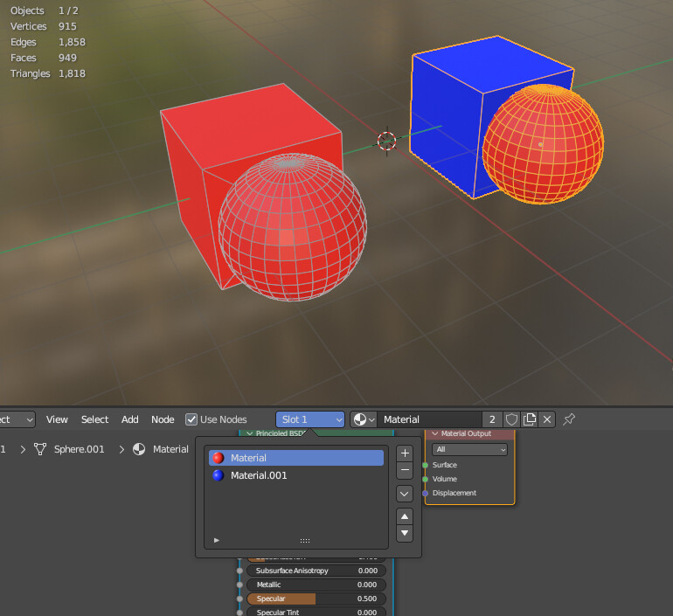Click the blue Material.001 preview sphere icon
This screenshot has height=616, width=673.
[219, 475]
